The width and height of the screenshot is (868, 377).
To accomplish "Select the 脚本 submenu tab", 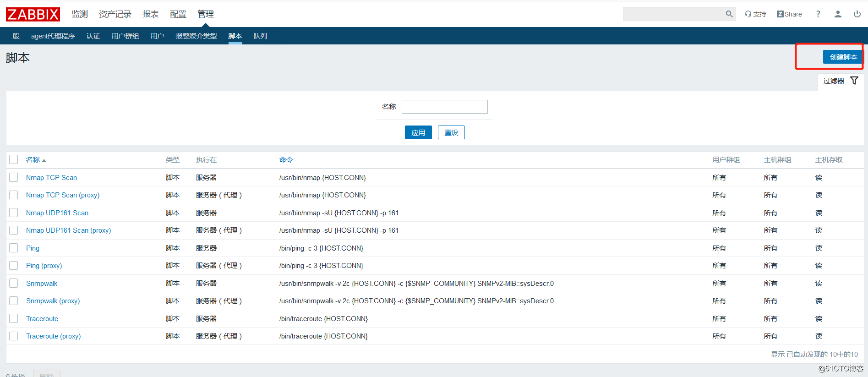I will (235, 36).
